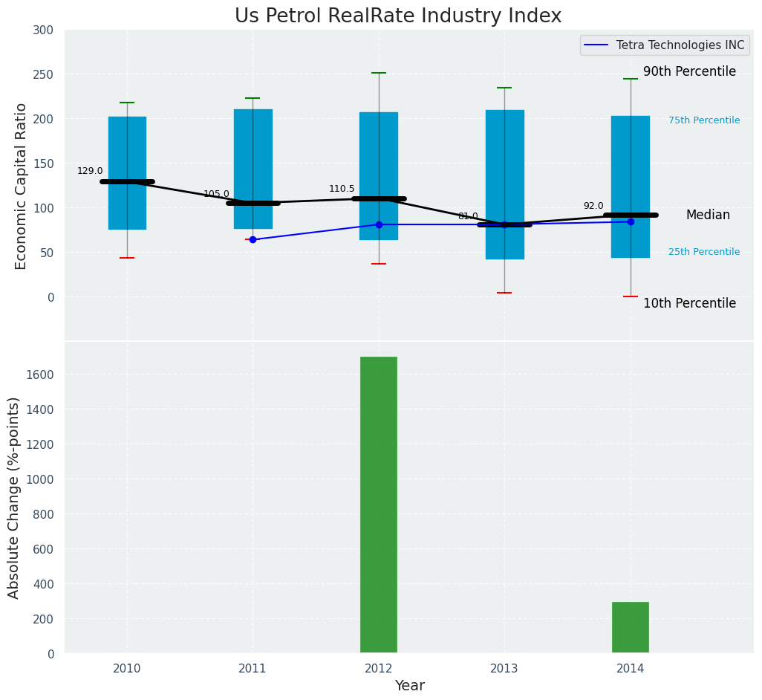Click the 25th Percentile annotation text
The height and width of the screenshot is (700, 762).
pos(703,252)
